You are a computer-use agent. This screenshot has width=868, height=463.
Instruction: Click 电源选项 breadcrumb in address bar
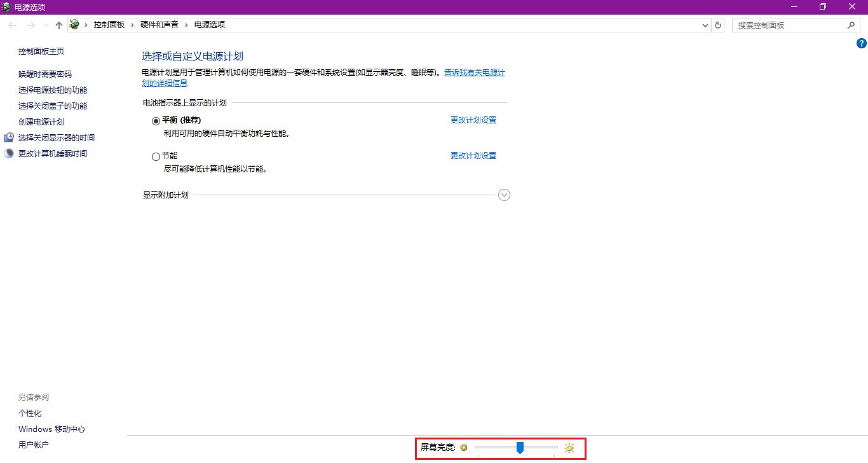pyautogui.click(x=210, y=25)
